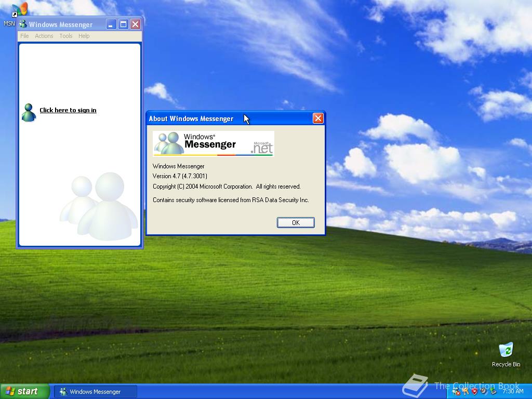Click the Windows Messenger tray icon
This screenshot has width=532, height=399.
[x=456, y=392]
